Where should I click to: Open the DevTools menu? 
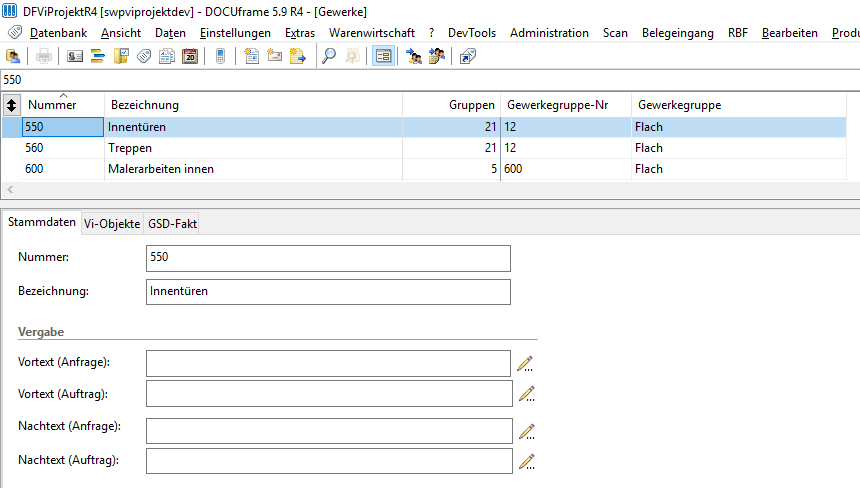click(x=472, y=33)
